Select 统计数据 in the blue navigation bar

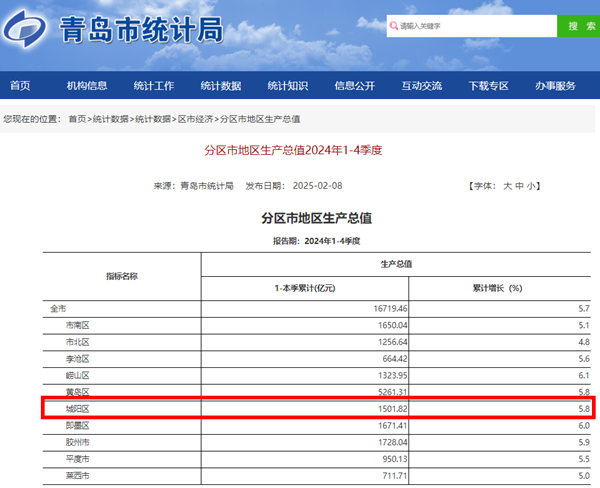pyautogui.click(x=221, y=86)
